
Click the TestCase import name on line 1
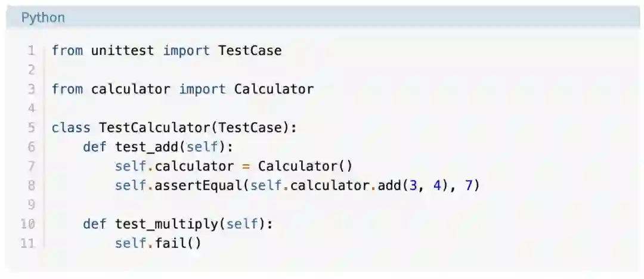click(250, 51)
